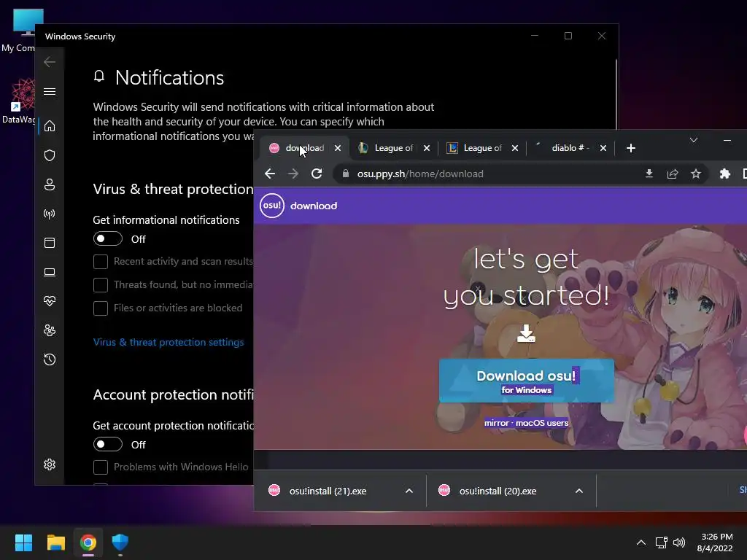This screenshot has height=560, width=747.
Task: Click osu! logo in page header
Action: (272, 206)
